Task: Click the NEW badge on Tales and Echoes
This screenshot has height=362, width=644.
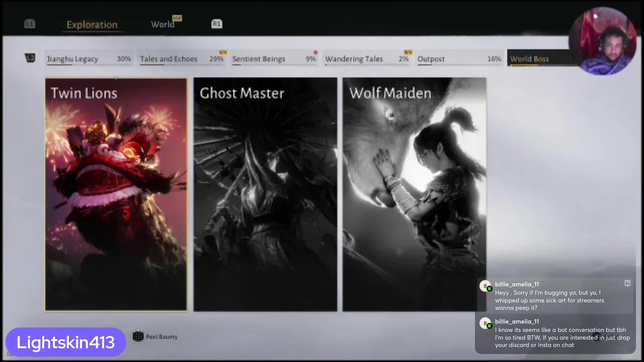Action: [223, 52]
